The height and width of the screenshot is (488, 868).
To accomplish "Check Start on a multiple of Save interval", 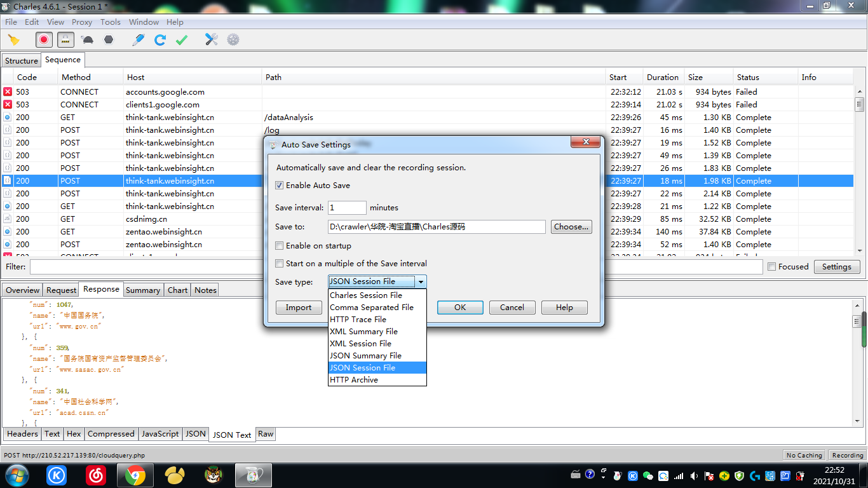I will [279, 264].
